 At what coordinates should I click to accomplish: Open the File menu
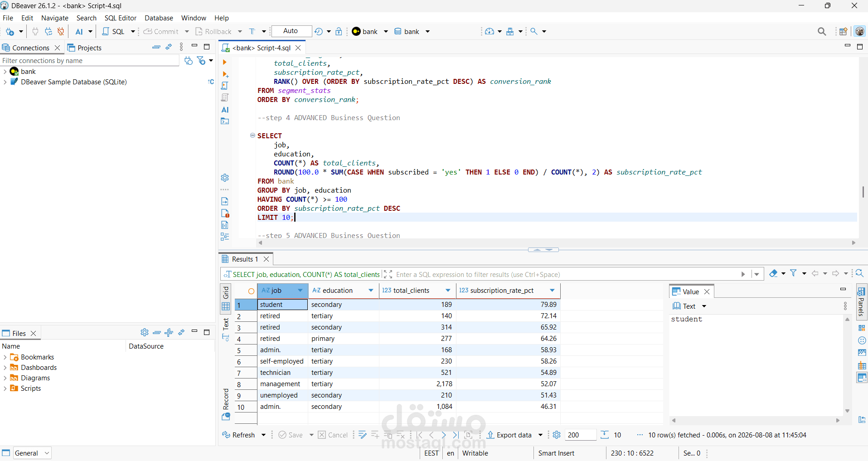[x=8, y=18]
